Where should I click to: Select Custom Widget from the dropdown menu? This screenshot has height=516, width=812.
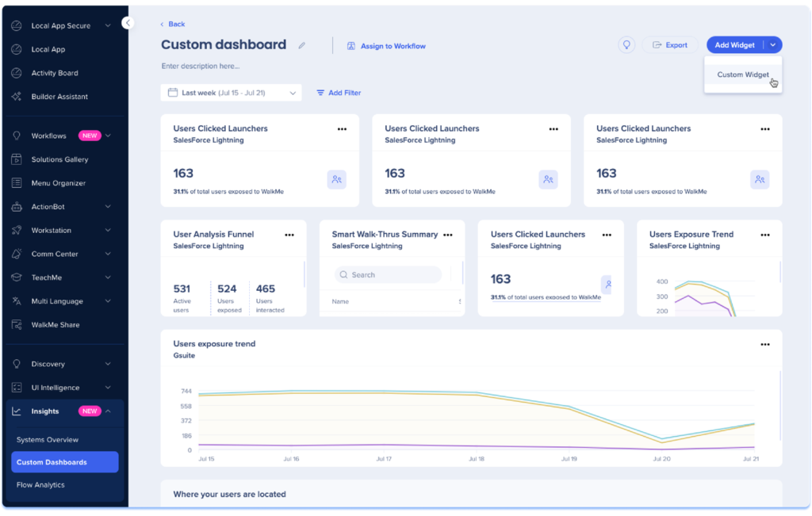(x=743, y=75)
